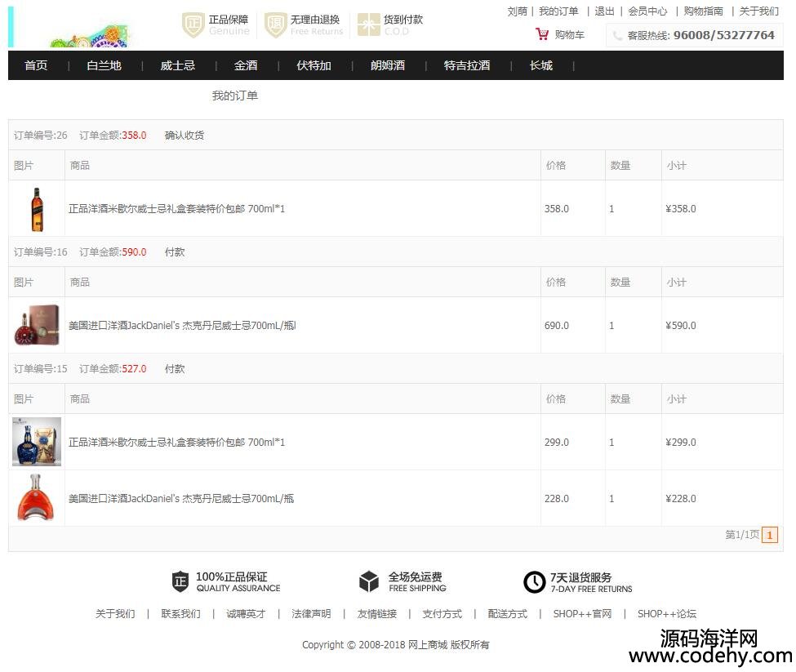
Task: Click the 正品保障 genuine shield icon
Action: pyautogui.click(x=193, y=25)
